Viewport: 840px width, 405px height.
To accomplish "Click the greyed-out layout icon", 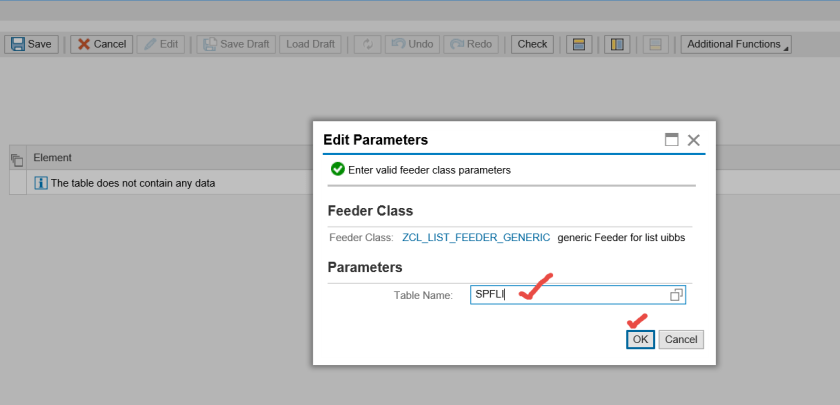I will point(655,44).
